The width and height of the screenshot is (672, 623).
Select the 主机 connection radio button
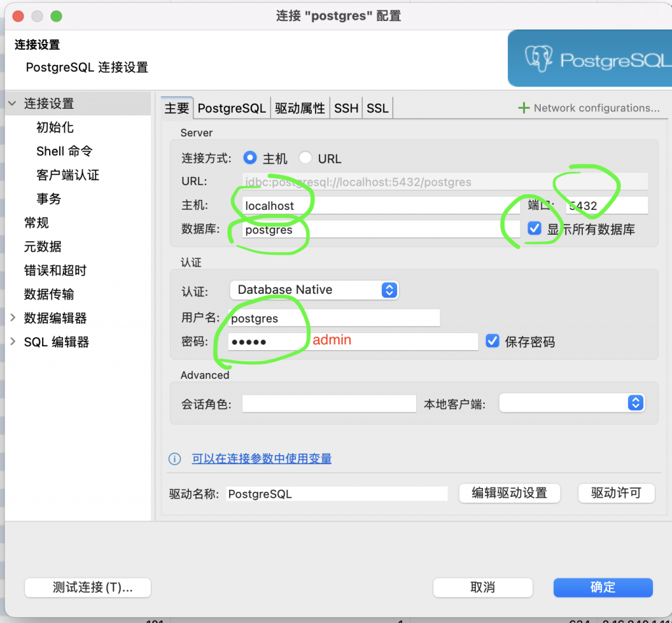tap(250, 157)
